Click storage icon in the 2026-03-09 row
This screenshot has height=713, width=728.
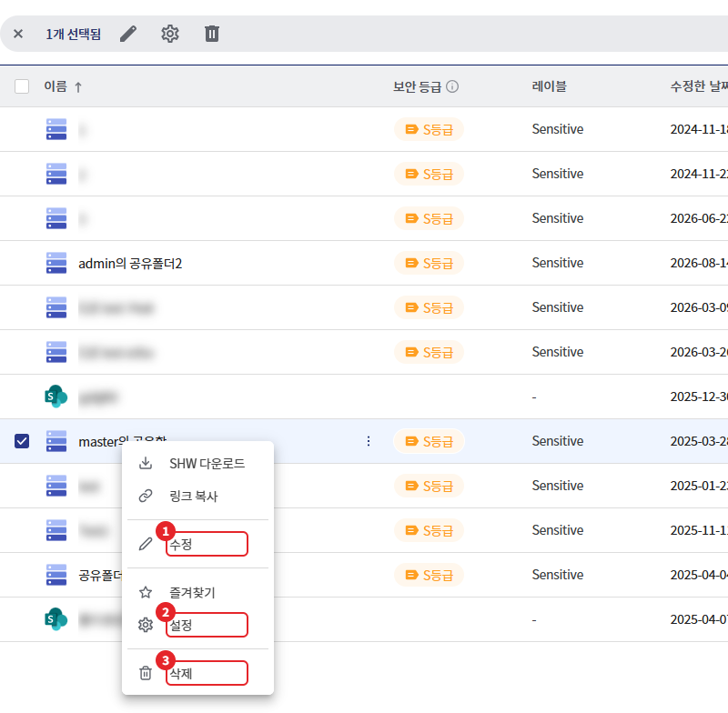point(56,307)
